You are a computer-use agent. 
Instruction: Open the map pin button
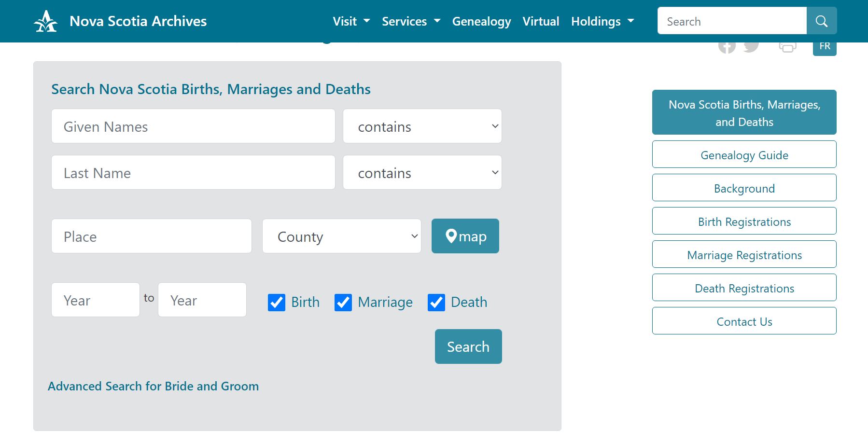coord(465,236)
